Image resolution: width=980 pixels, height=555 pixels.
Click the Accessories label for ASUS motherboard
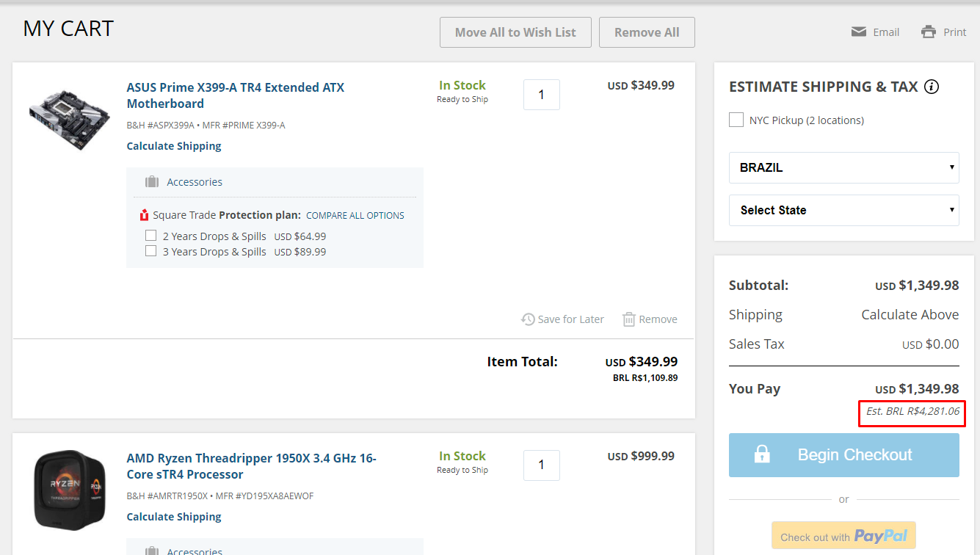point(195,182)
